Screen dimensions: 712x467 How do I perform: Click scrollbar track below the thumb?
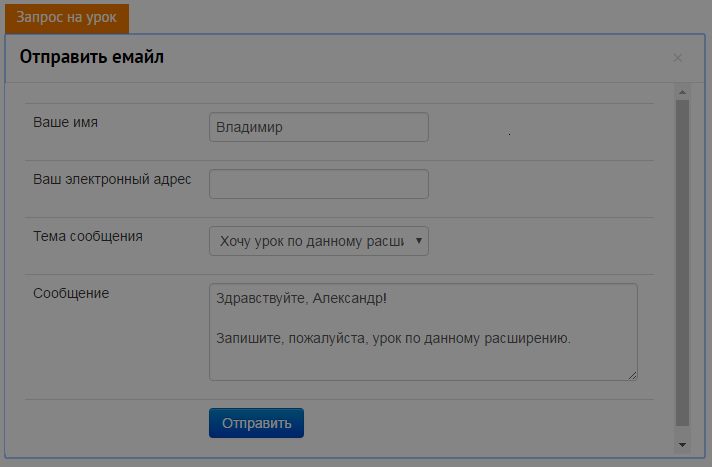pyautogui.click(x=682, y=432)
